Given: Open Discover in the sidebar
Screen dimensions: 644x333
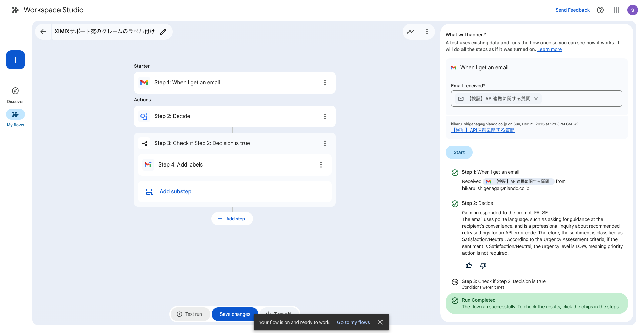Looking at the screenshot, I should pos(15,95).
